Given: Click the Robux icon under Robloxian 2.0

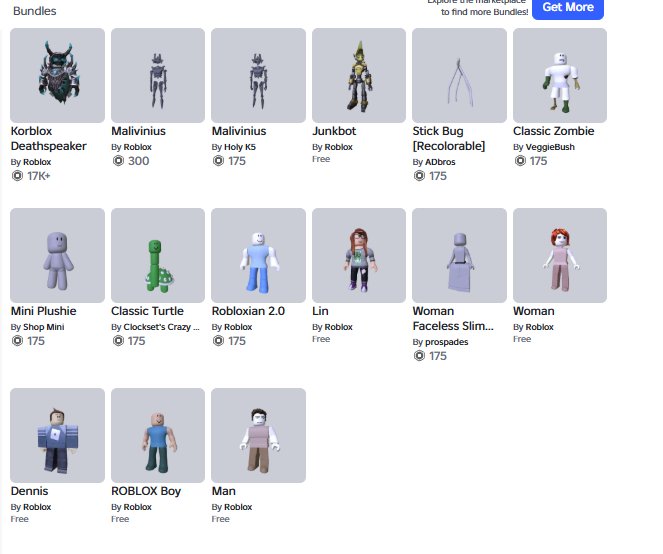Looking at the screenshot, I should [219, 341].
